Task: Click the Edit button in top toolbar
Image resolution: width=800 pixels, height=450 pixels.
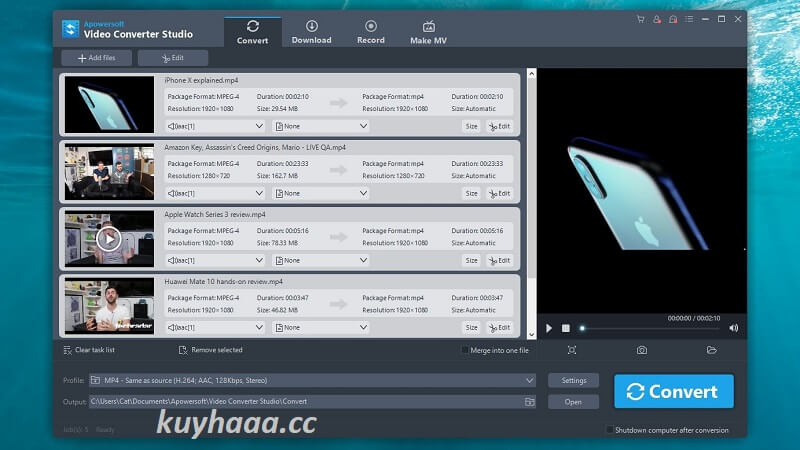Action: pyautogui.click(x=172, y=58)
